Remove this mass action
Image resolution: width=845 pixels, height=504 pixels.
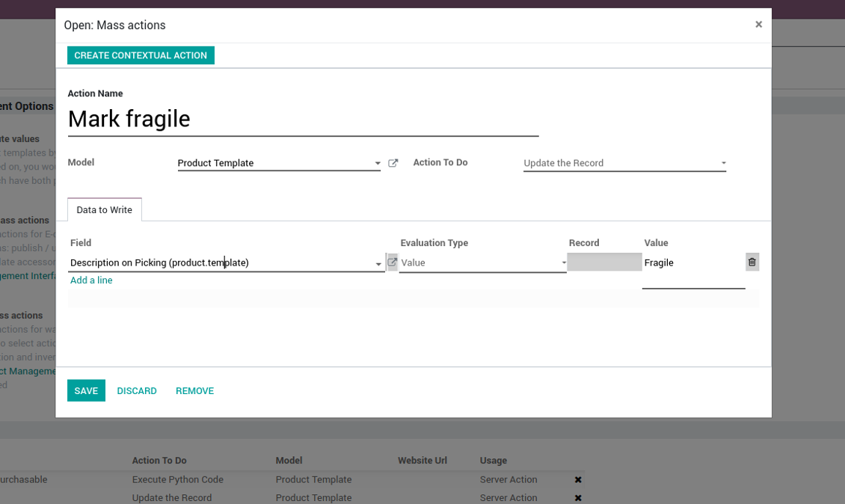[x=194, y=391]
